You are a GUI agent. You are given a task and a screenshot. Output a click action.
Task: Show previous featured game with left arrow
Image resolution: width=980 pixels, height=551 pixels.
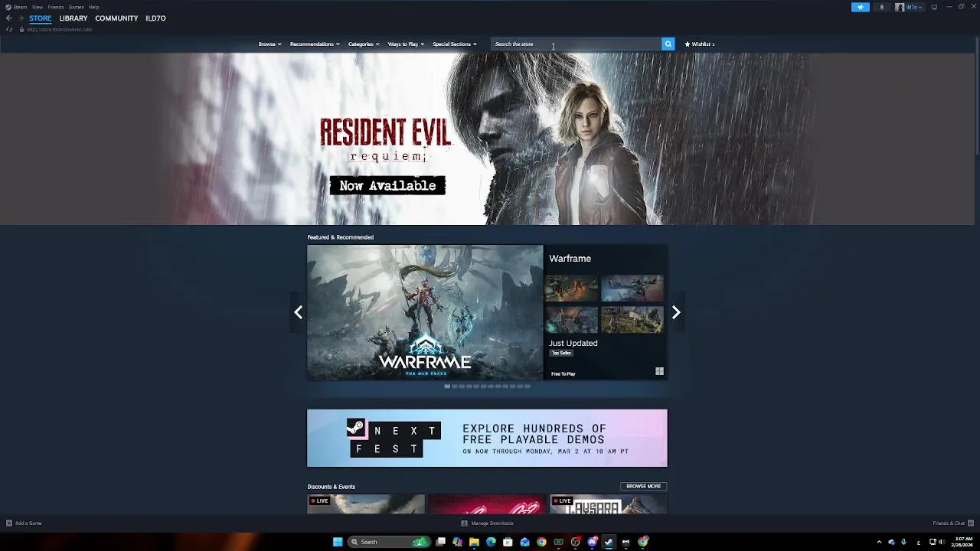pyautogui.click(x=298, y=312)
